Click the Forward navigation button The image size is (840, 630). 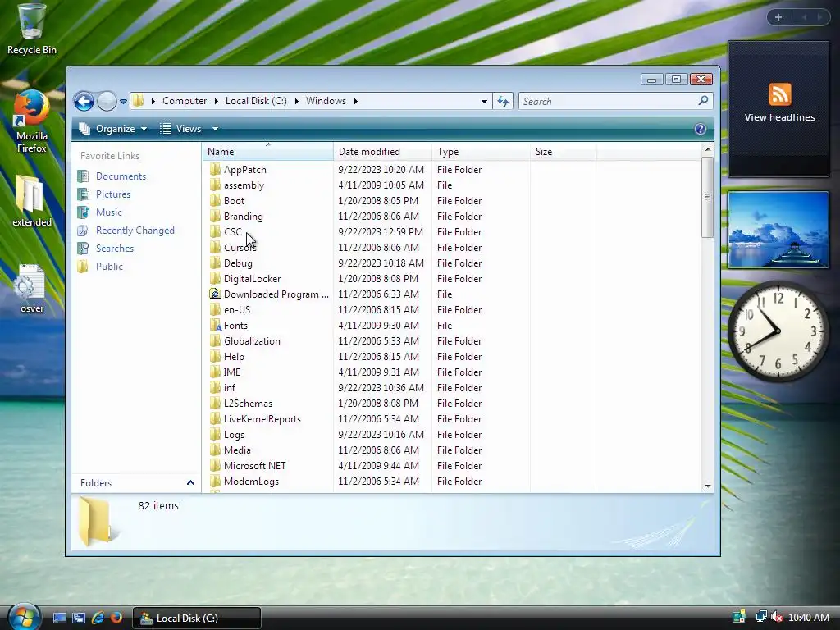coord(107,101)
